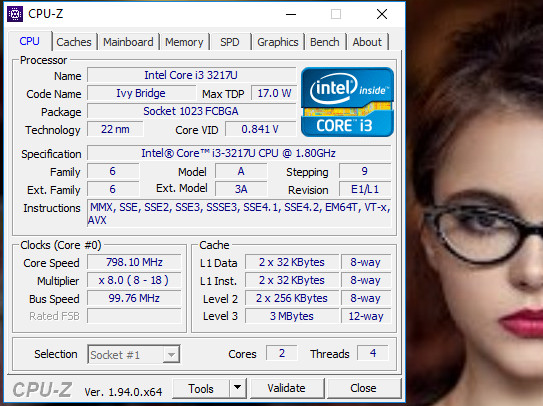543x406 pixels.
Task: Click the technology value '22 nm'
Action: point(115,129)
